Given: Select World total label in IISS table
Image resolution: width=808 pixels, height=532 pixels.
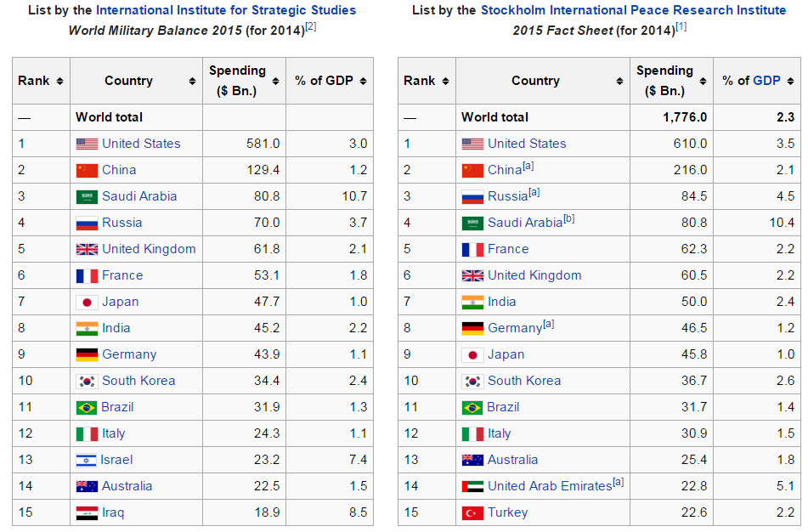Looking at the screenshot, I should (110, 117).
